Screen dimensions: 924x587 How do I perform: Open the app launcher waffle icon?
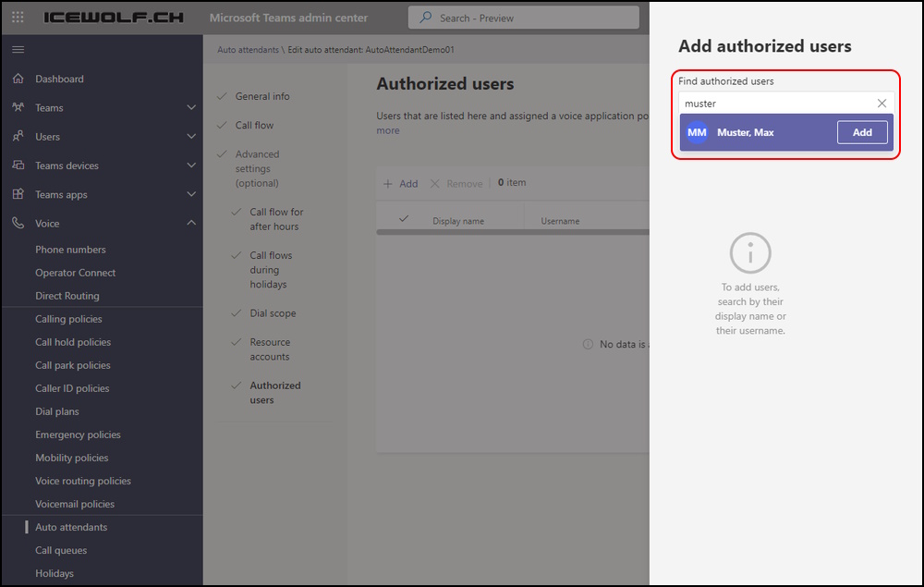18,18
